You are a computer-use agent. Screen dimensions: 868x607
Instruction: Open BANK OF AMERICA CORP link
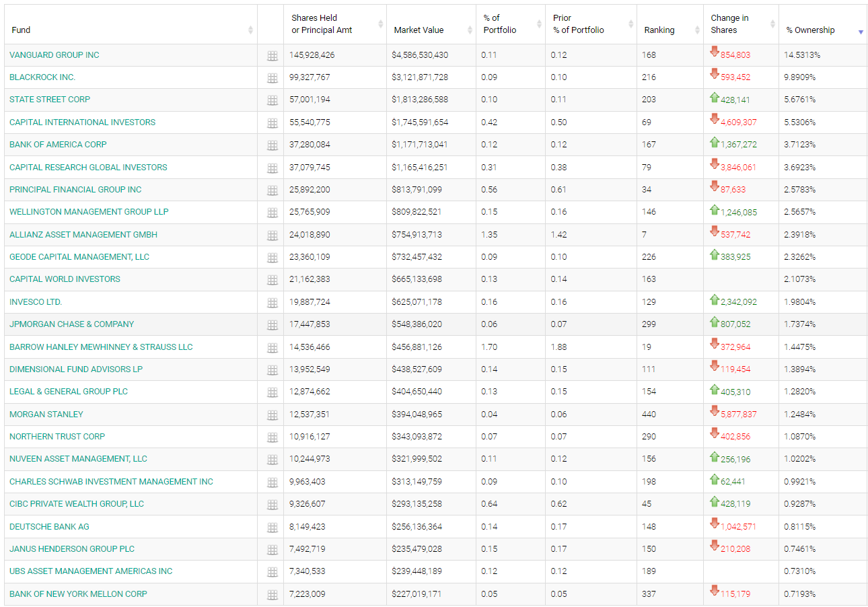coord(58,145)
